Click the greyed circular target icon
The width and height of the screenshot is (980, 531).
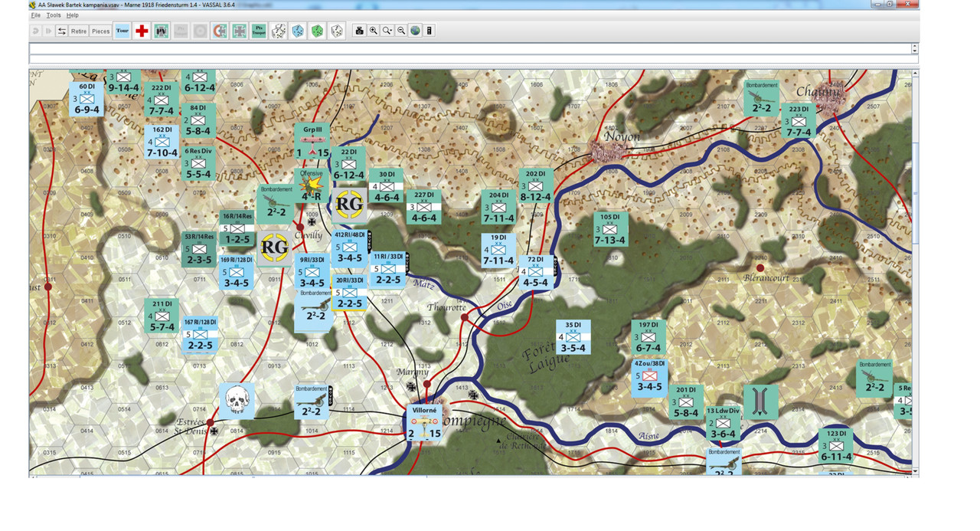pos(200,31)
